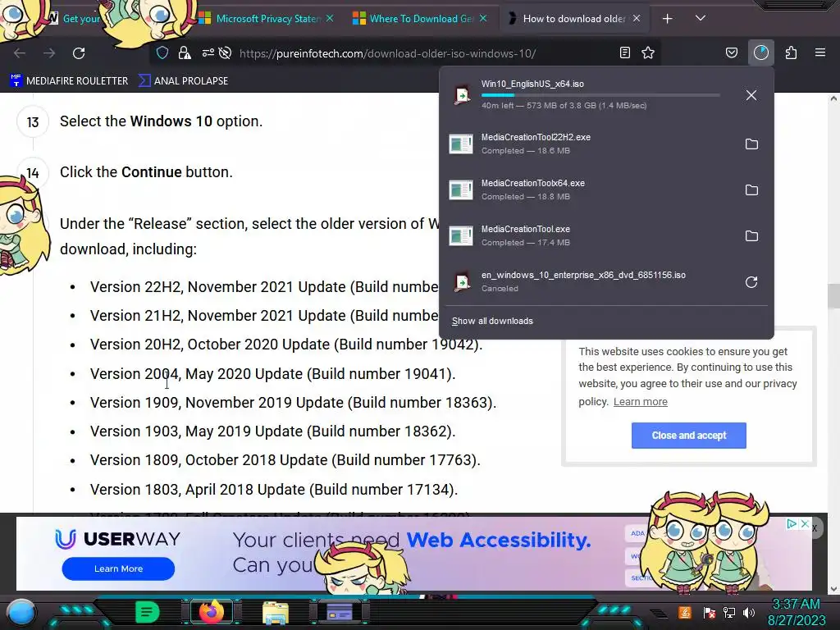Select the How to download older tab

click(573, 19)
